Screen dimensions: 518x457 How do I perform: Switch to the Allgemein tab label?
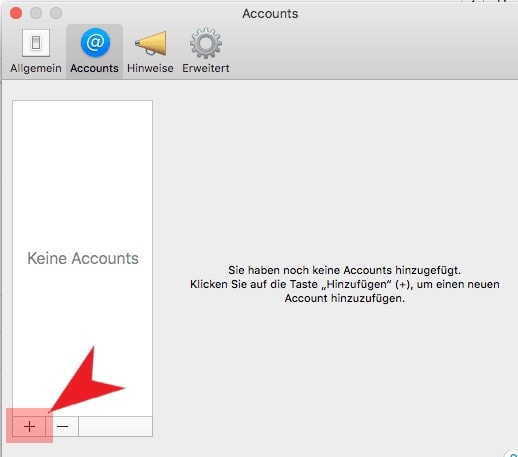[x=36, y=68]
